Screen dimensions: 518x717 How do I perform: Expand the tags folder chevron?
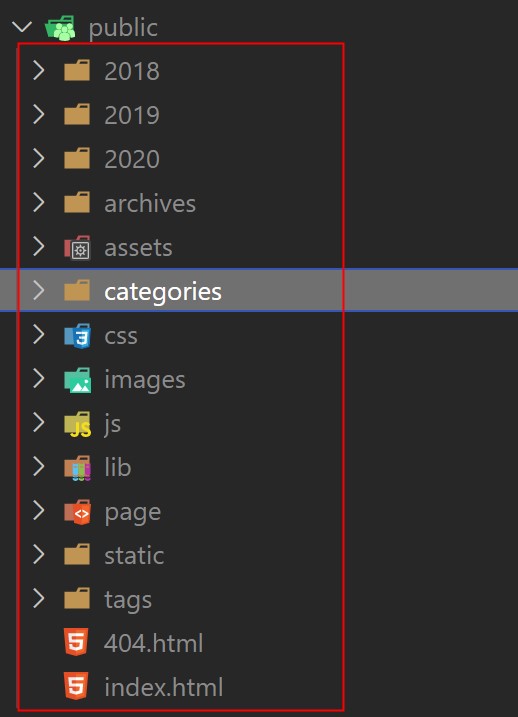click(39, 599)
